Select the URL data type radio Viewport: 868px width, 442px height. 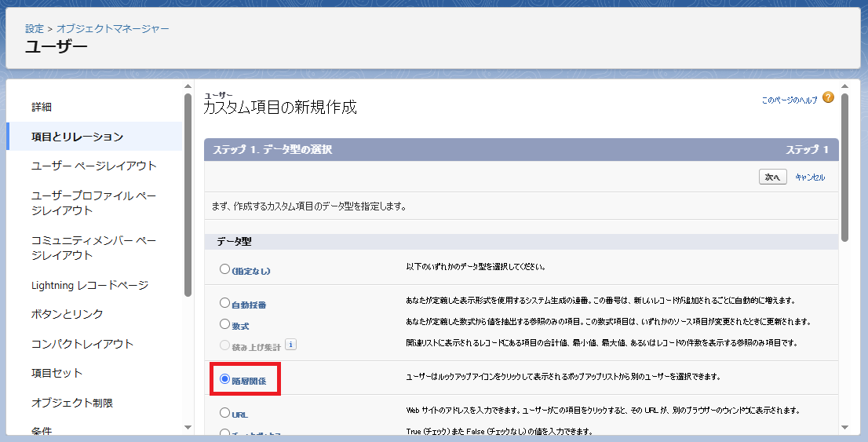tap(225, 413)
